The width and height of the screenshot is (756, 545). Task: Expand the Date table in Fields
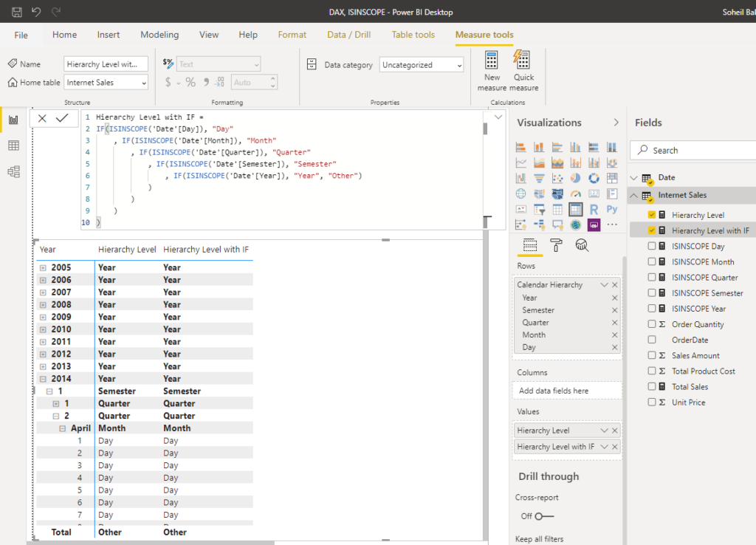[x=634, y=178]
